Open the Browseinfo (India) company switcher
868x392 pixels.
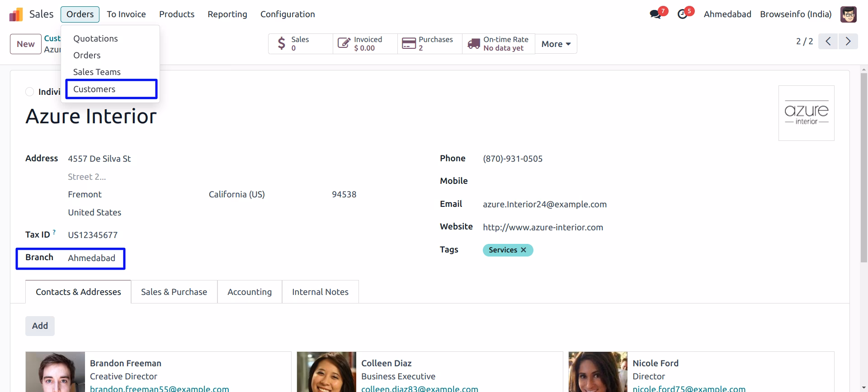[x=796, y=14]
